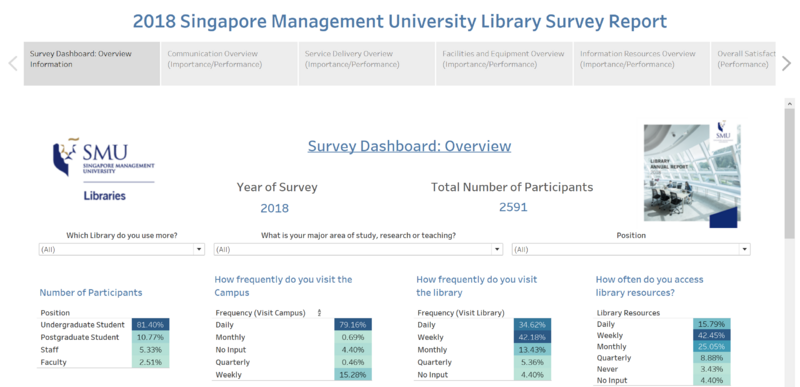This screenshot has height=387, width=800.
Task: Select the 15.28% Weekly campus visit cell
Action: point(353,375)
